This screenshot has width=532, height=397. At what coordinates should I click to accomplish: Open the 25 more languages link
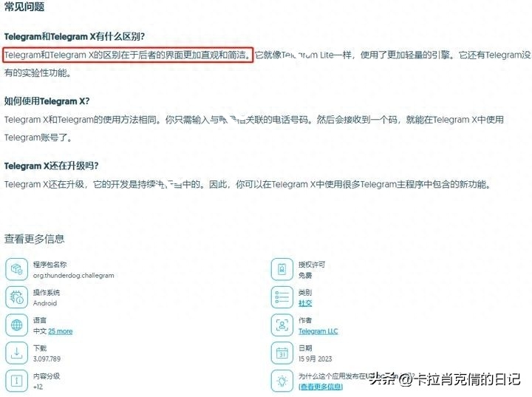click(61, 331)
